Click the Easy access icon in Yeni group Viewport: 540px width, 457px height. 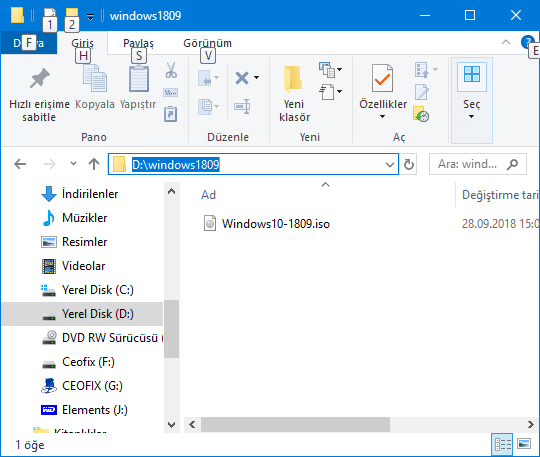tap(327, 92)
